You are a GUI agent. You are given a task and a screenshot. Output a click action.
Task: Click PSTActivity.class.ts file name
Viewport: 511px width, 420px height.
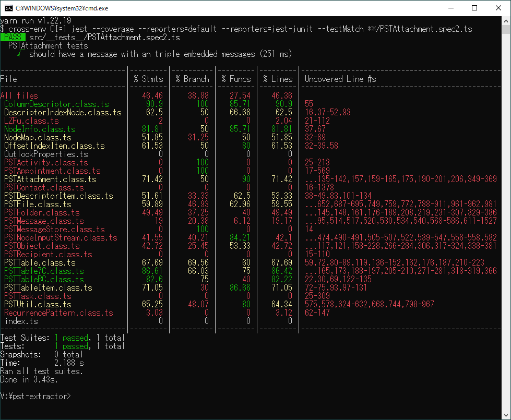coord(46,163)
